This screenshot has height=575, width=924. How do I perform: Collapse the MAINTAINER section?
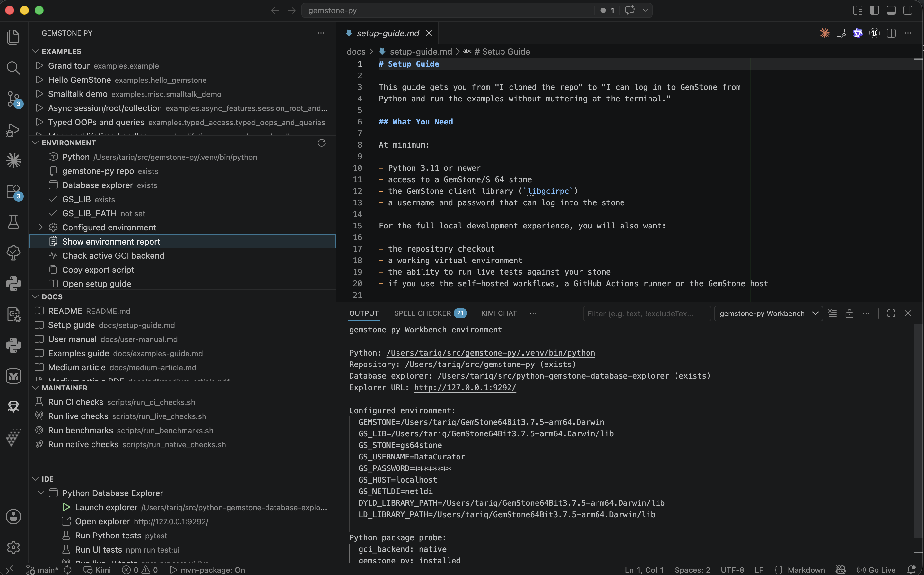pyautogui.click(x=35, y=388)
